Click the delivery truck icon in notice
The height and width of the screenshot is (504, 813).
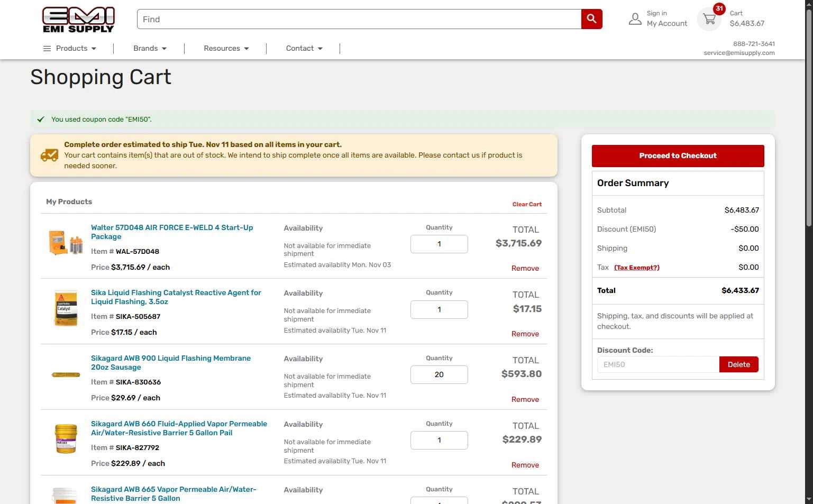pos(49,155)
